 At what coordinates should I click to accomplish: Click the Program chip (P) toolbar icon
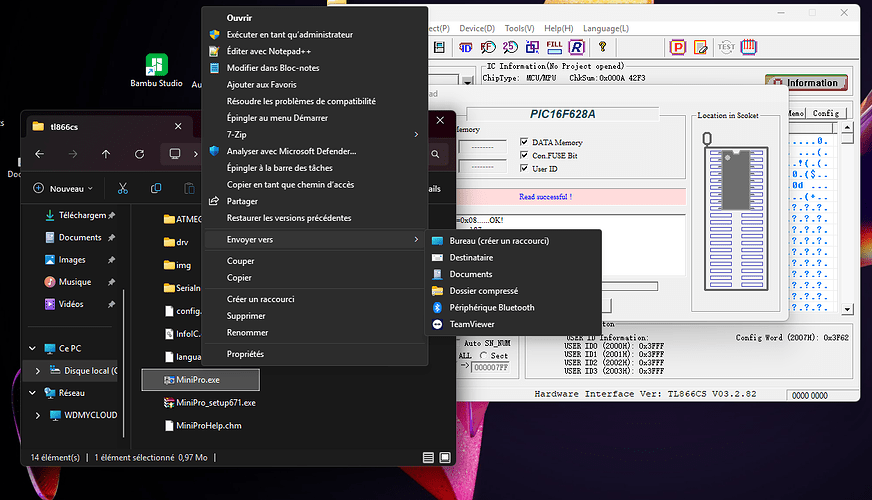(x=677, y=47)
